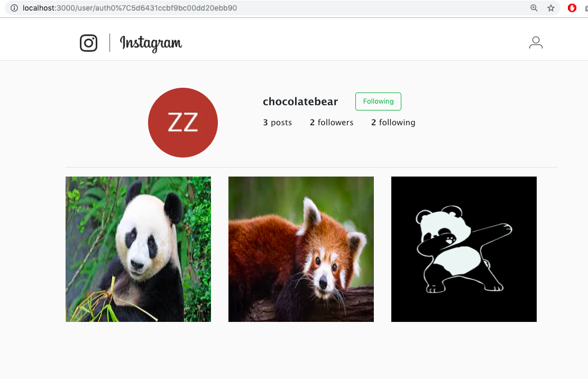This screenshot has height=379, width=588.
Task: Open the red panda photo
Action: pyautogui.click(x=301, y=249)
